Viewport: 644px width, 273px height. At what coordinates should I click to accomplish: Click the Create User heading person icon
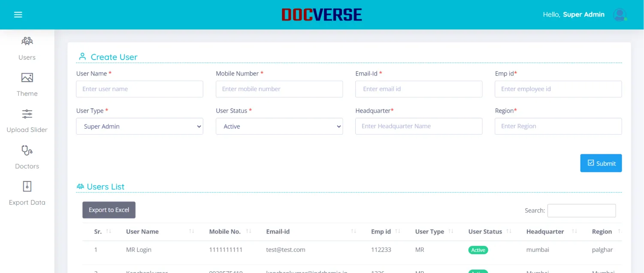click(82, 57)
